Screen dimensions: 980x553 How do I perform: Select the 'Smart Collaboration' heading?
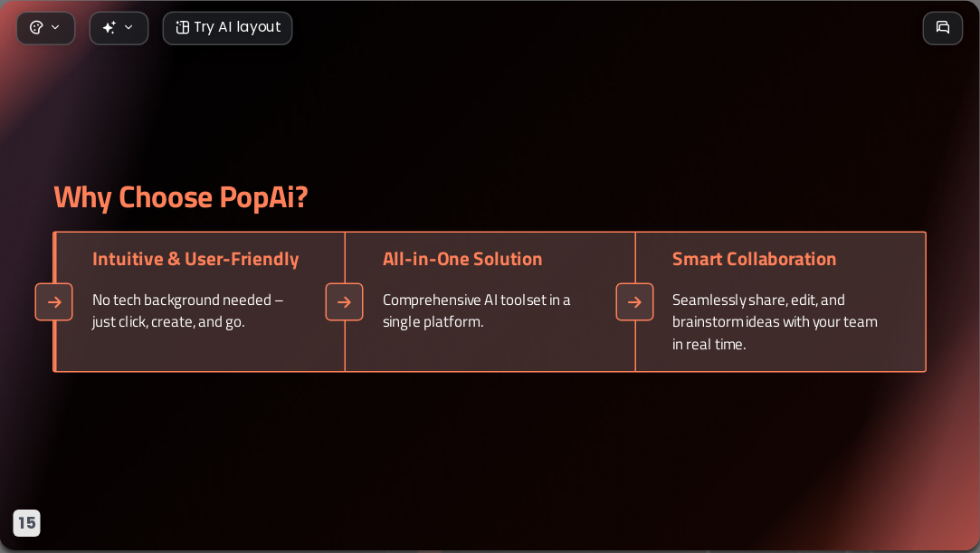(x=755, y=259)
